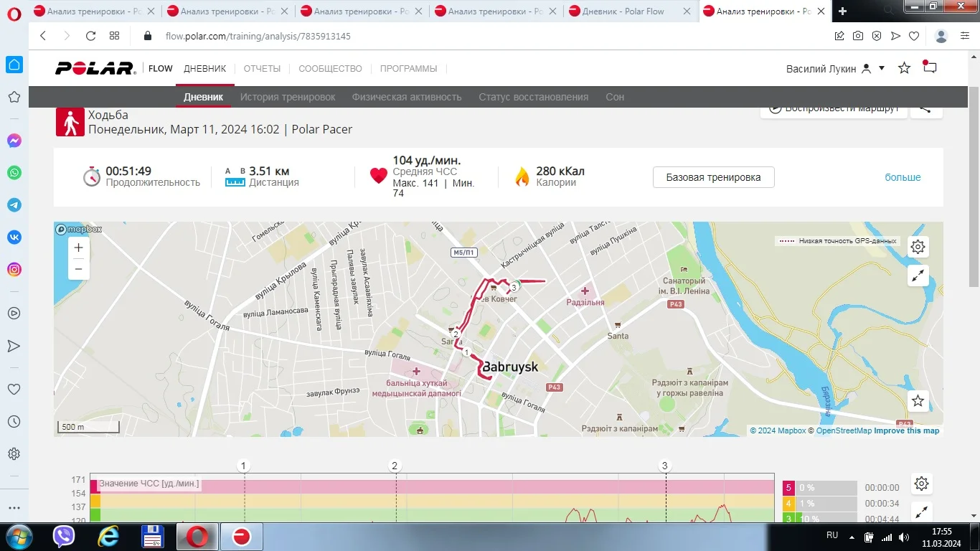The image size is (980, 551).
Task: Click the Polar logo
Action: point(95,68)
